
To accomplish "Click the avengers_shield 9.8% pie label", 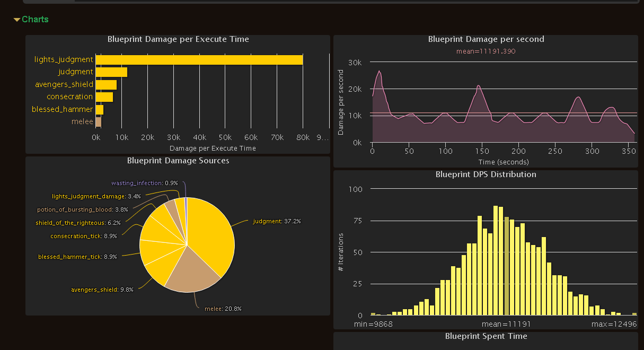I will (102, 290).
